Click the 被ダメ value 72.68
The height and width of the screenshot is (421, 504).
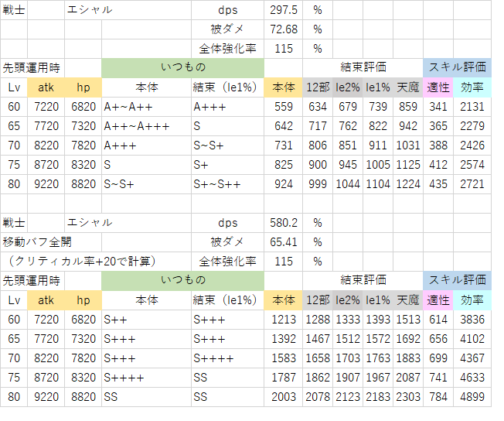tap(283, 29)
